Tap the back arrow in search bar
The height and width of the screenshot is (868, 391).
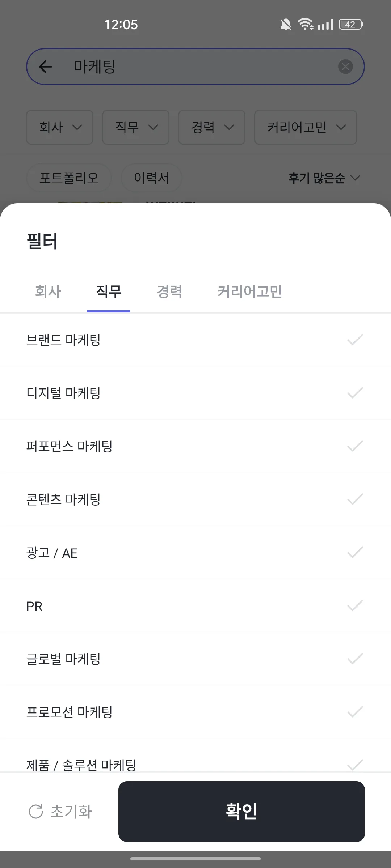(46, 67)
